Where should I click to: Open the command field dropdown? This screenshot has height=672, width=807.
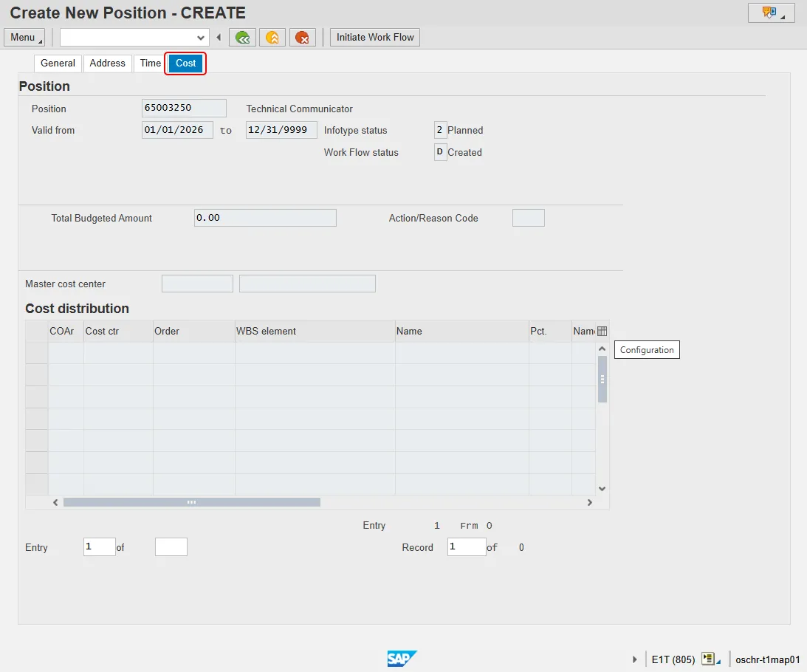[201, 38]
